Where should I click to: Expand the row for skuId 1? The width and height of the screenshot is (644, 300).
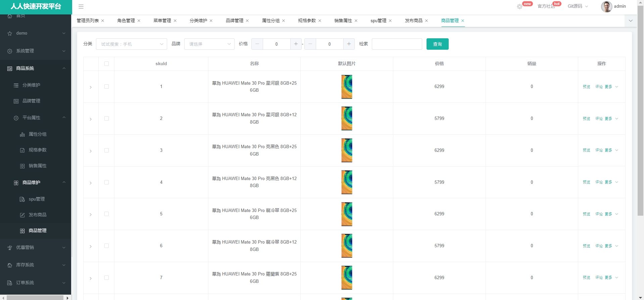click(x=91, y=87)
